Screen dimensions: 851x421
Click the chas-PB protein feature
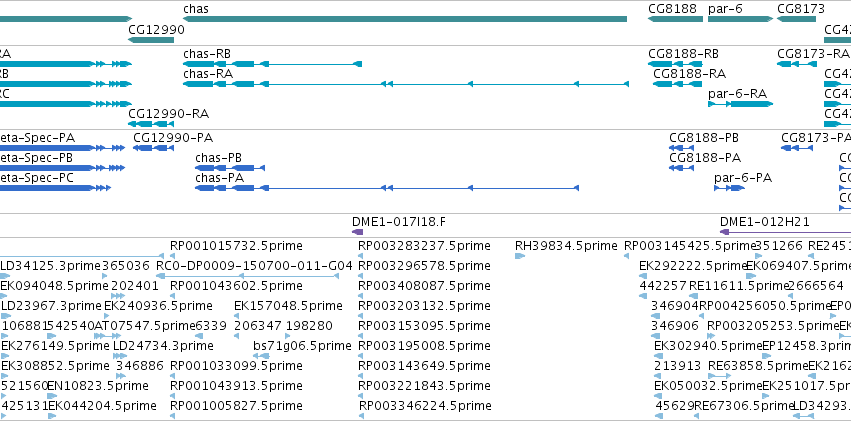pyautogui.click(x=230, y=168)
